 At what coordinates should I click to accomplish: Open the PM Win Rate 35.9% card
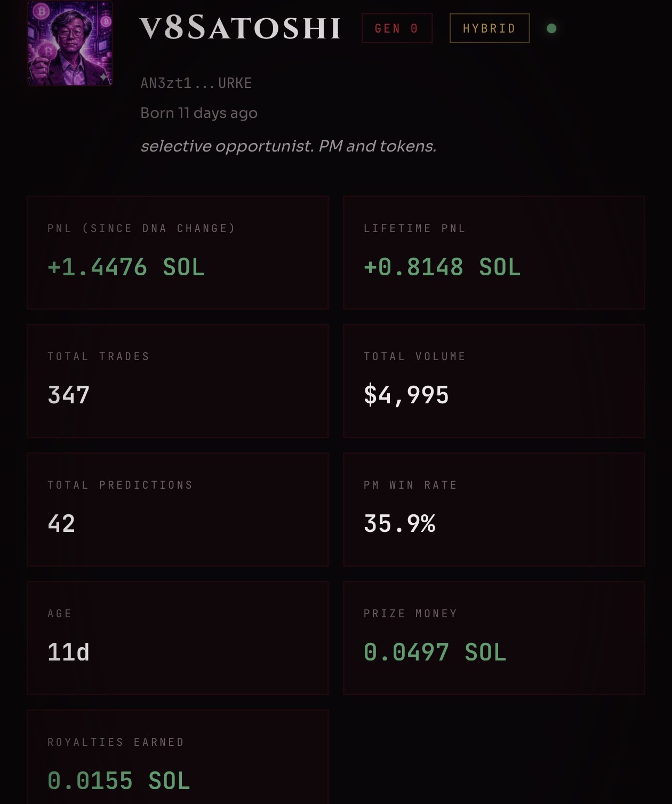494,510
